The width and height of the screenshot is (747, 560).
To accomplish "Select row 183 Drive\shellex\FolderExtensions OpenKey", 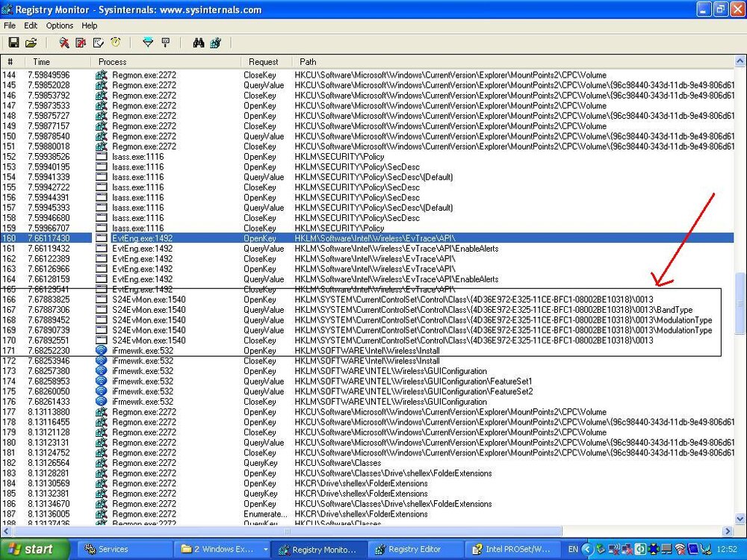I will click(x=367, y=473).
